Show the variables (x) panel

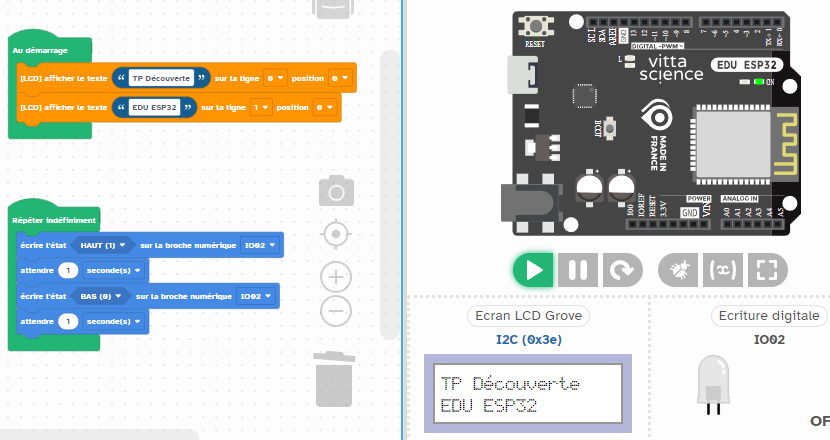(722, 270)
